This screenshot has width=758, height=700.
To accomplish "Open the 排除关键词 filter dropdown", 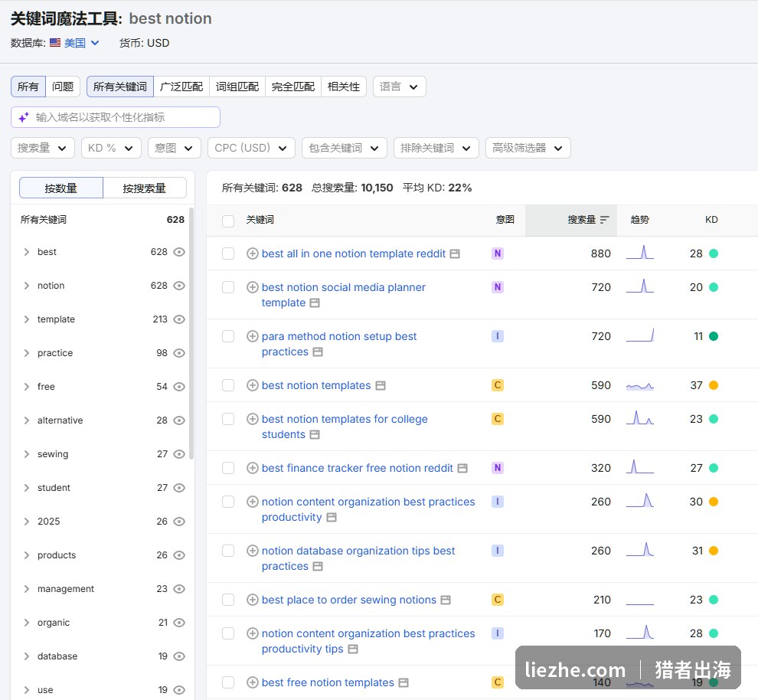I will (x=436, y=148).
